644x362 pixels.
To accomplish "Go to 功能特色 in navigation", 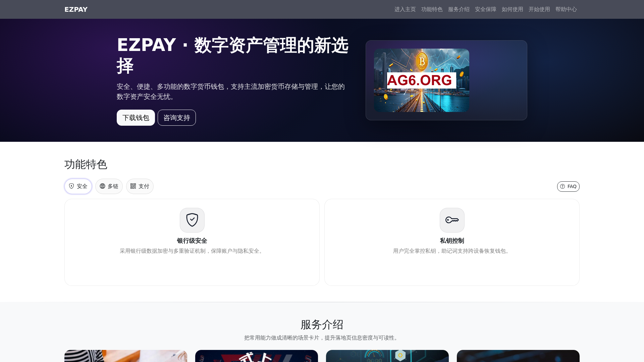I will point(432,9).
